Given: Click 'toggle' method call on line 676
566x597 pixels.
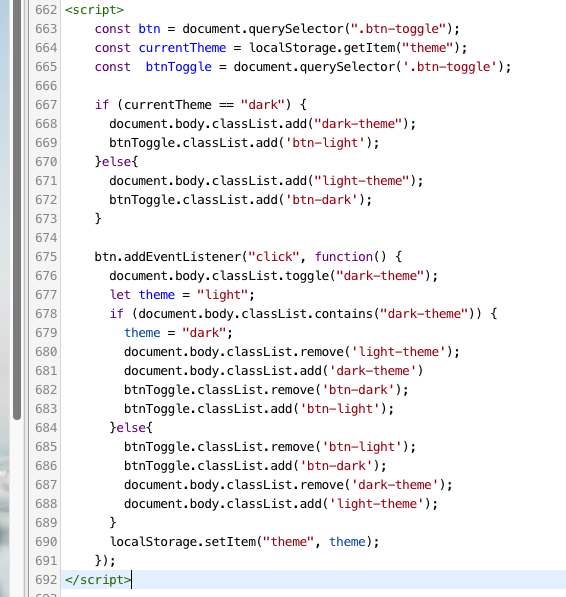Looking at the screenshot, I should coord(307,276).
